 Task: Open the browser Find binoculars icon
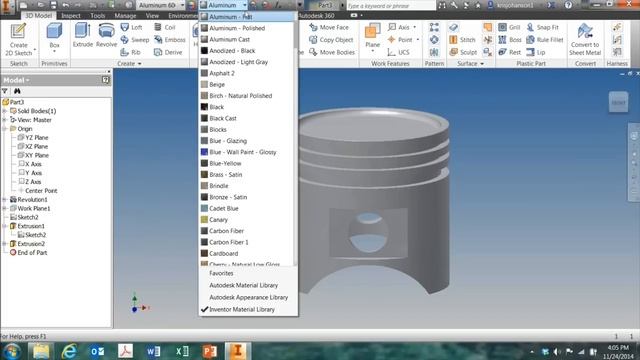tap(17, 91)
